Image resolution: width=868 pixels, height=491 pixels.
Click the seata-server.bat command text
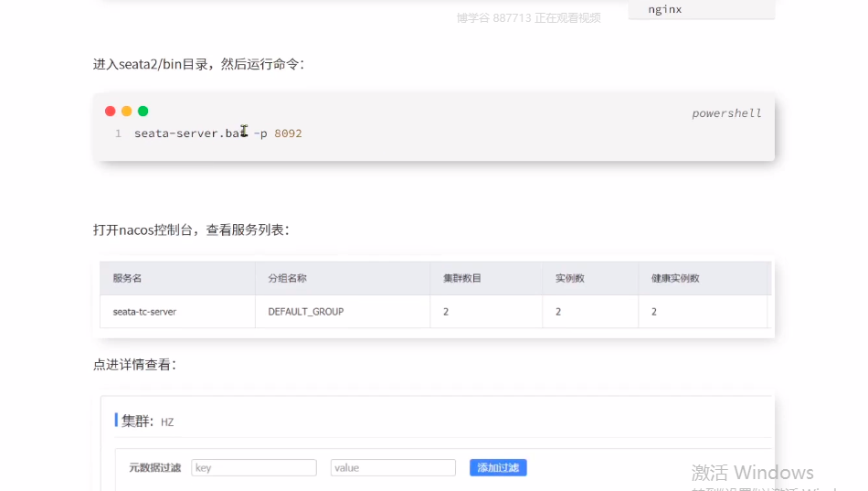tap(190, 133)
